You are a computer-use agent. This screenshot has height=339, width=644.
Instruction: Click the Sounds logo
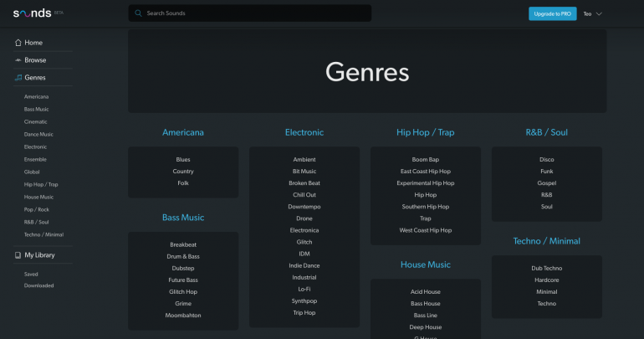[33, 13]
